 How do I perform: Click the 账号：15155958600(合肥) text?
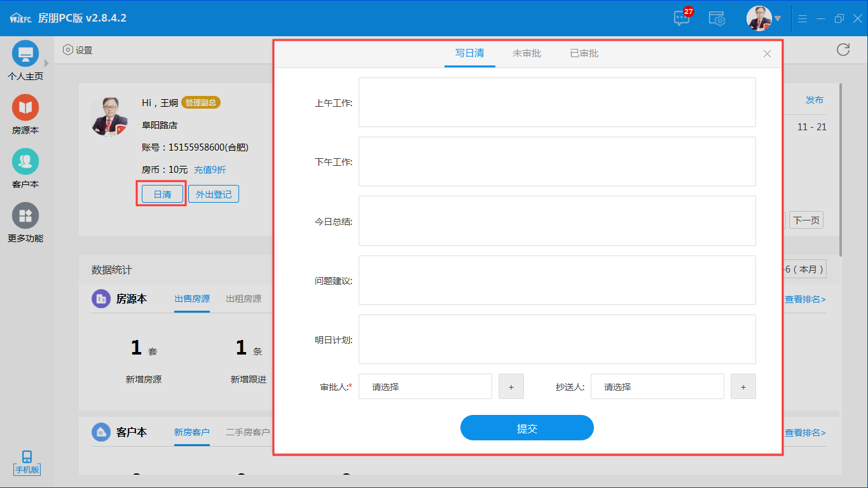195,147
